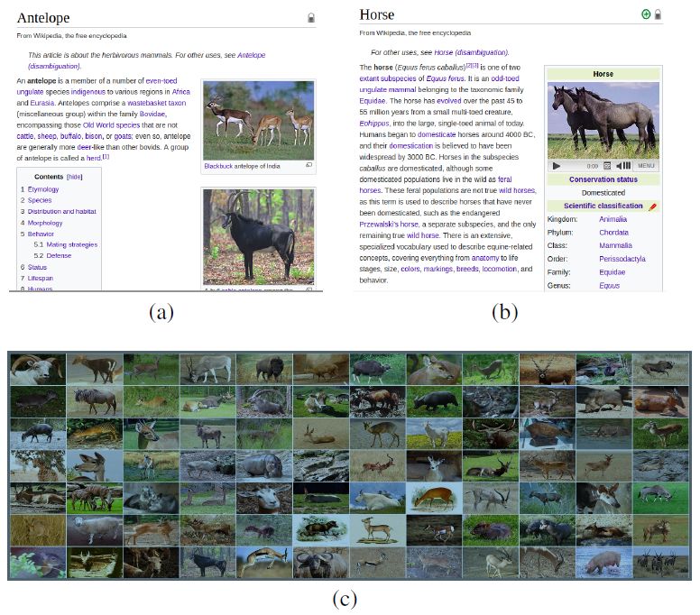
Task: Go to Distribution and habitat section
Action: [x=61, y=212]
